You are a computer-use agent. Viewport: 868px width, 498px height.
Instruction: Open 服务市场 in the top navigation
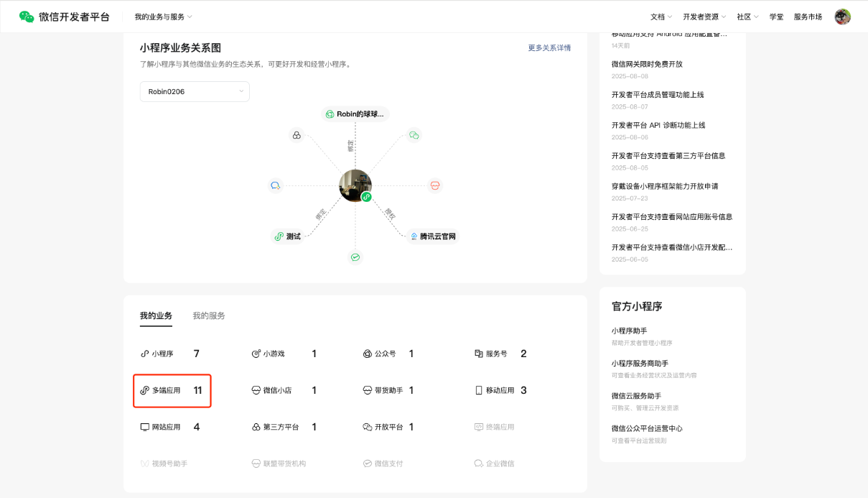(x=808, y=17)
